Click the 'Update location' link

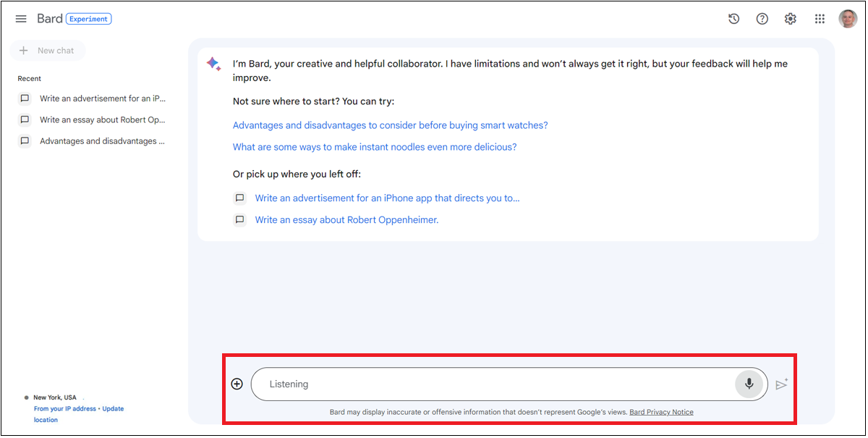tap(113, 408)
